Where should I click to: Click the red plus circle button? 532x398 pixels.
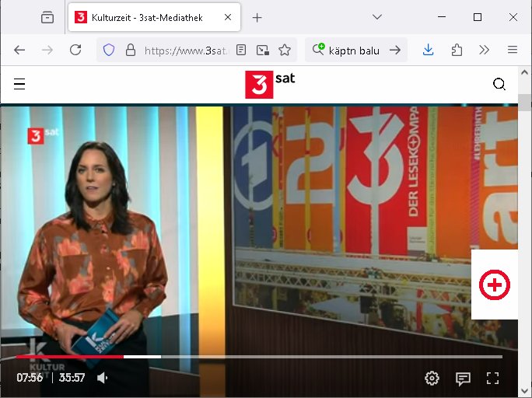494,285
